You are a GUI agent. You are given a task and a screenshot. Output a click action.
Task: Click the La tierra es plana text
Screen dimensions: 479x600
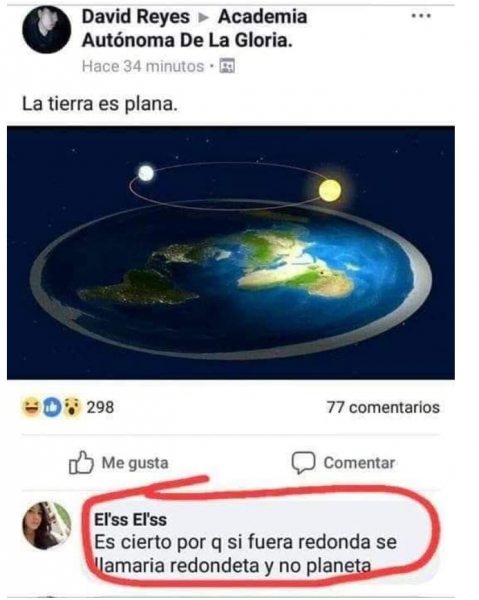[100, 104]
